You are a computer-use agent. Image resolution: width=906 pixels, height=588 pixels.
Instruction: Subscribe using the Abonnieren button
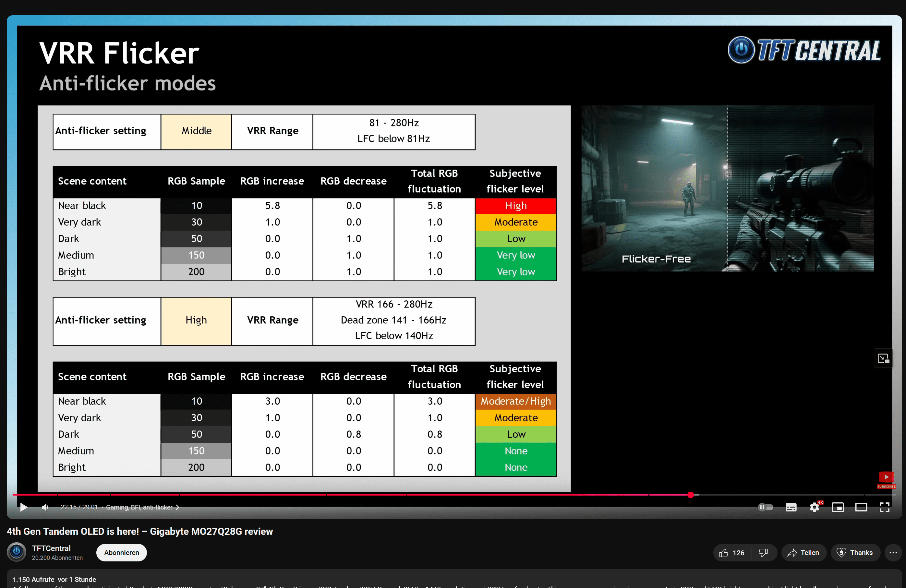pyautogui.click(x=121, y=553)
